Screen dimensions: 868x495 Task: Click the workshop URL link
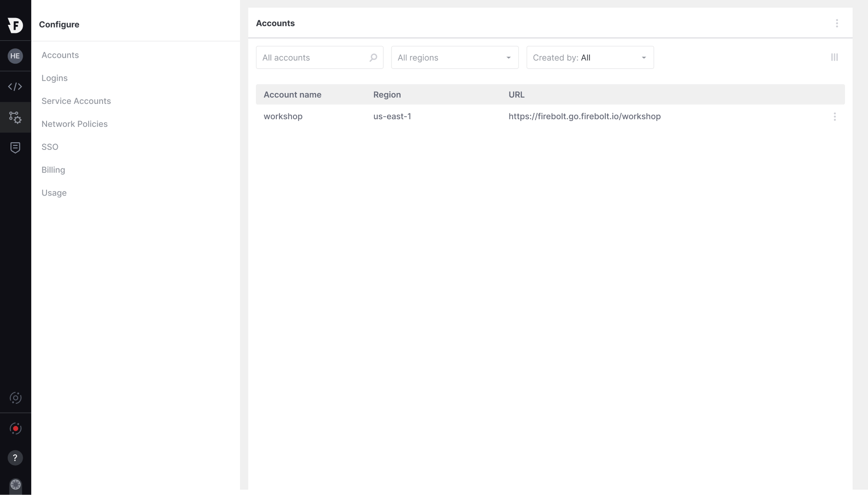click(x=584, y=117)
